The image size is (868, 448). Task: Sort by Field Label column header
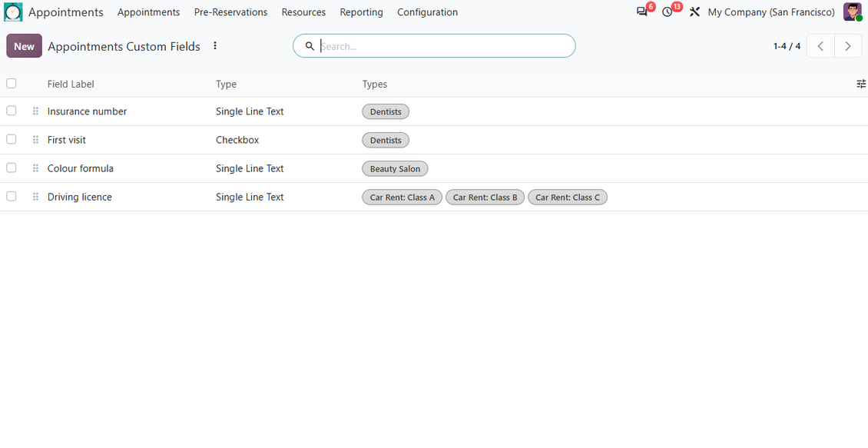click(x=71, y=85)
